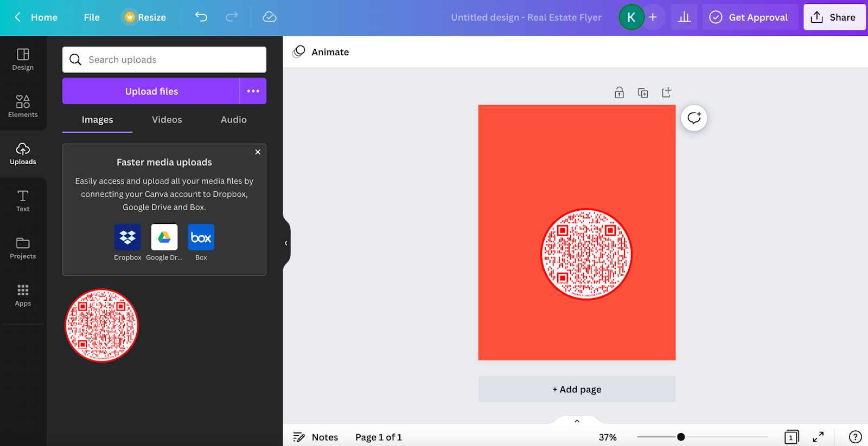Open the Elements panel
Image resolution: width=868 pixels, height=446 pixels.
23,107
